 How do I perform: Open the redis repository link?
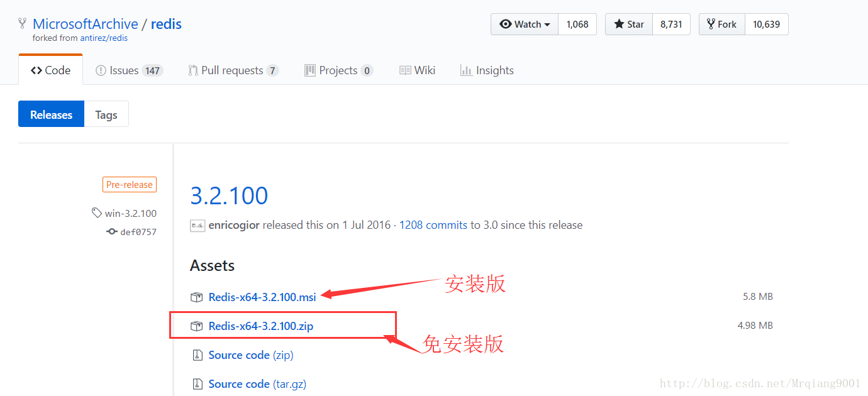(x=166, y=24)
